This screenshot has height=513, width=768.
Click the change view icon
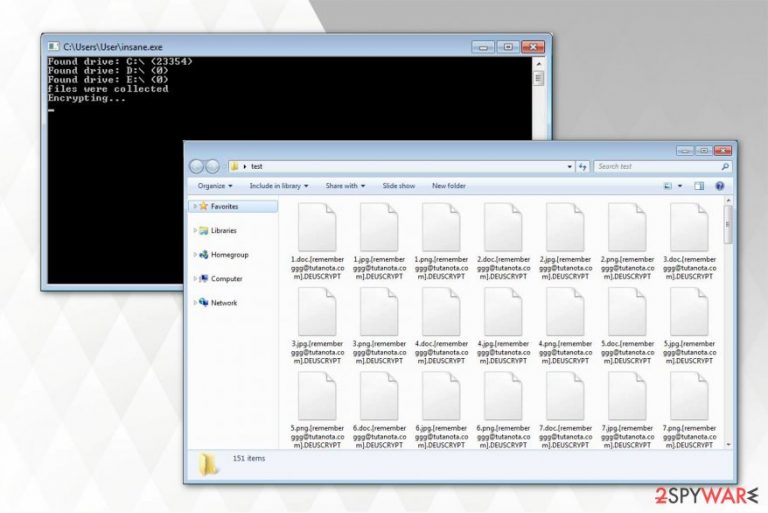click(668, 186)
